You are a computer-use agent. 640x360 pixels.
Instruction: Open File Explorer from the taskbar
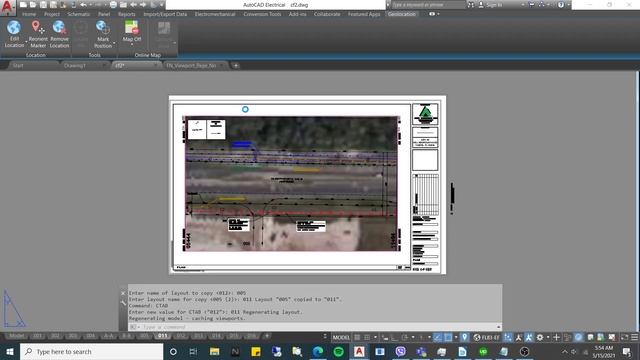coord(214,351)
